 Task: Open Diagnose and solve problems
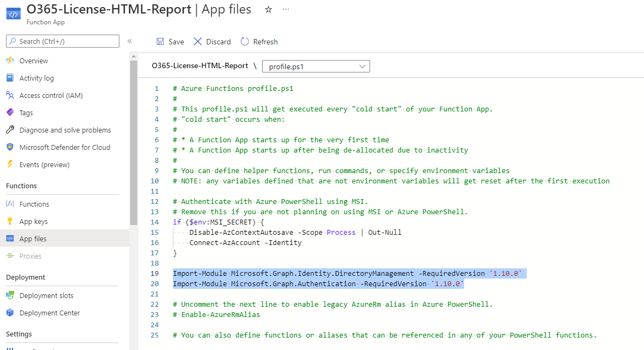coord(65,130)
